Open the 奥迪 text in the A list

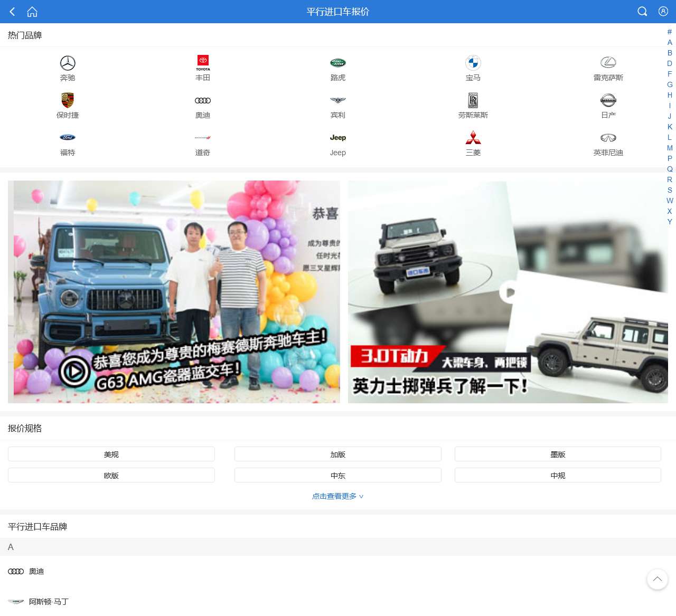36,571
